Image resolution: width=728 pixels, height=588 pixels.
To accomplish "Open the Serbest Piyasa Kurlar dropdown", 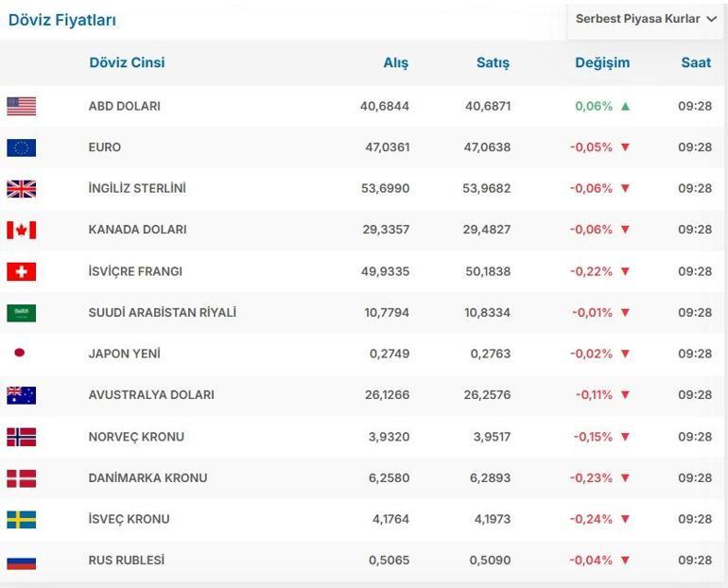I will tap(647, 19).
